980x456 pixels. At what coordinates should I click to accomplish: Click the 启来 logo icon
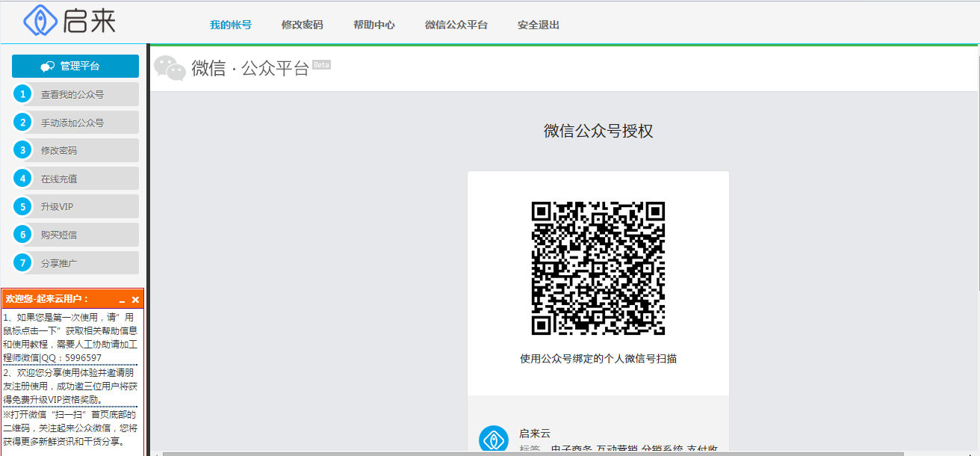40,20
